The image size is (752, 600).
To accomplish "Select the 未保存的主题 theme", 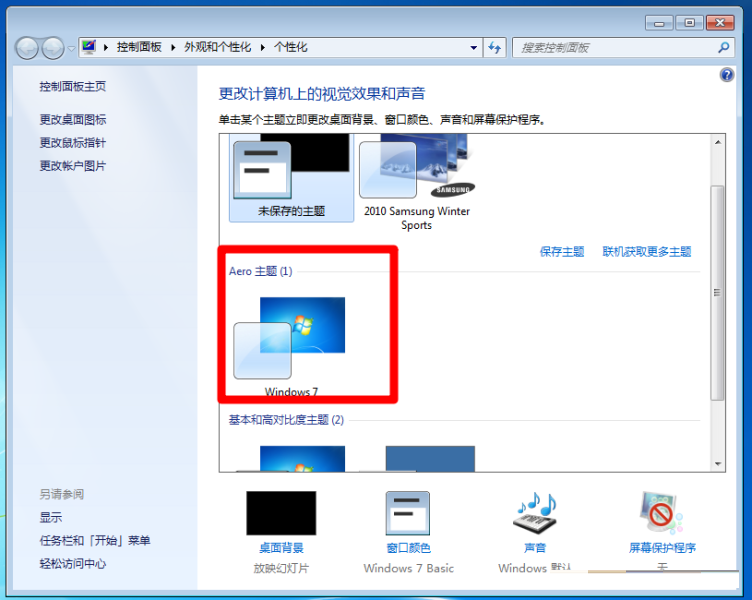I will (292, 177).
